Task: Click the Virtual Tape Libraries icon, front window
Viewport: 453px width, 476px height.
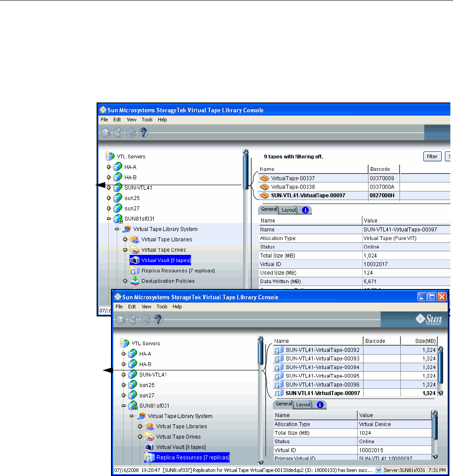Action: pyautogui.click(x=150, y=426)
